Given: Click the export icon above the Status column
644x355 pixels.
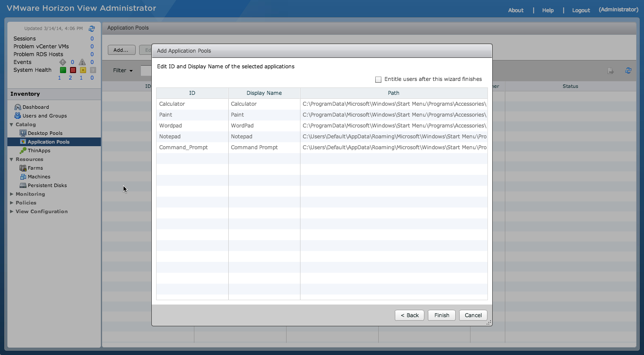Looking at the screenshot, I should coord(611,70).
